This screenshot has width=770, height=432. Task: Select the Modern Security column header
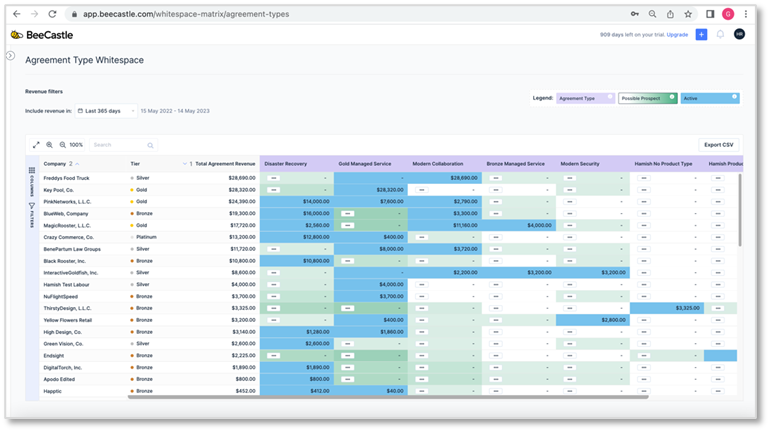tap(579, 164)
